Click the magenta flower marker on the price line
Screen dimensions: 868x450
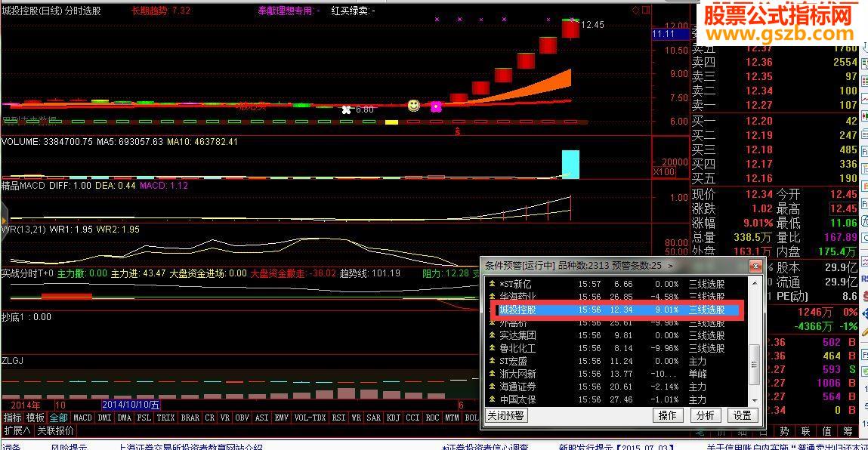[x=436, y=106]
